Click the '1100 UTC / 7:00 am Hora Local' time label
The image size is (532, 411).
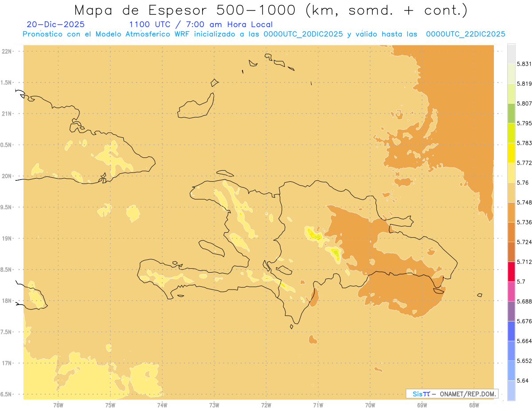coord(201,25)
